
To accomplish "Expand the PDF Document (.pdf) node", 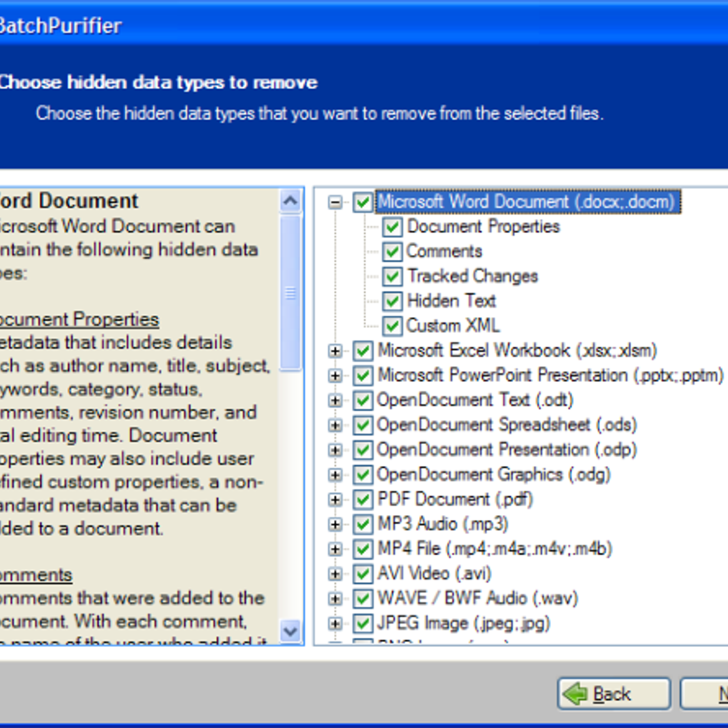I will tap(335, 500).
